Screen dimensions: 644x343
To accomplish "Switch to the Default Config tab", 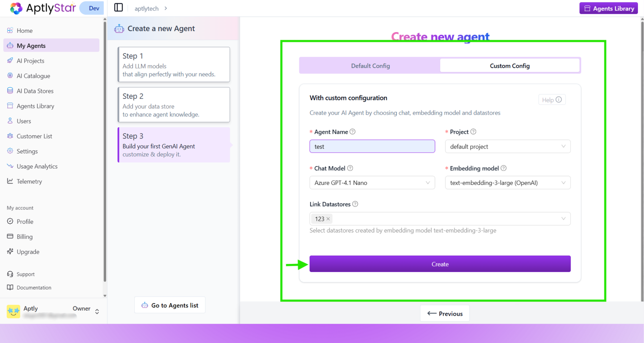I will [x=370, y=65].
